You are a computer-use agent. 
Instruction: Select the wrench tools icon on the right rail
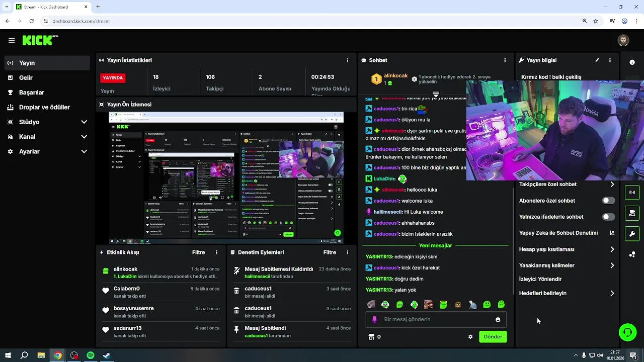pos(632,234)
